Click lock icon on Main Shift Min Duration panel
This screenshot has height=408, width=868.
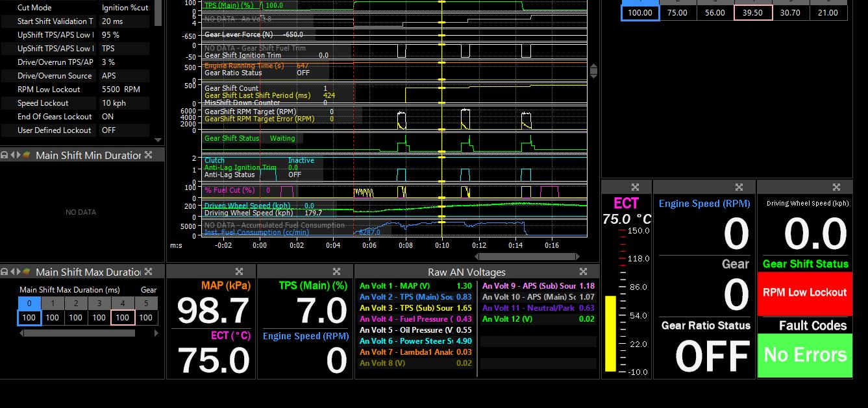tap(5, 155)
